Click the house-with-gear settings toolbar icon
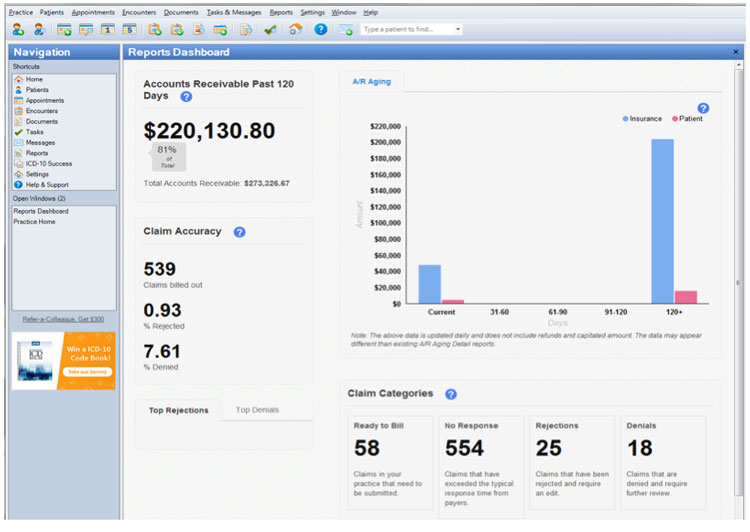Viewport: 750px width, 532px height. click(295, 30)
